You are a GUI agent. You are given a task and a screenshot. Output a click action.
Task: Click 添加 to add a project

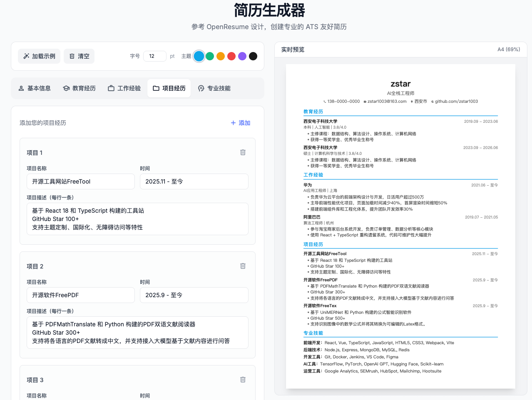pos(241,123)
